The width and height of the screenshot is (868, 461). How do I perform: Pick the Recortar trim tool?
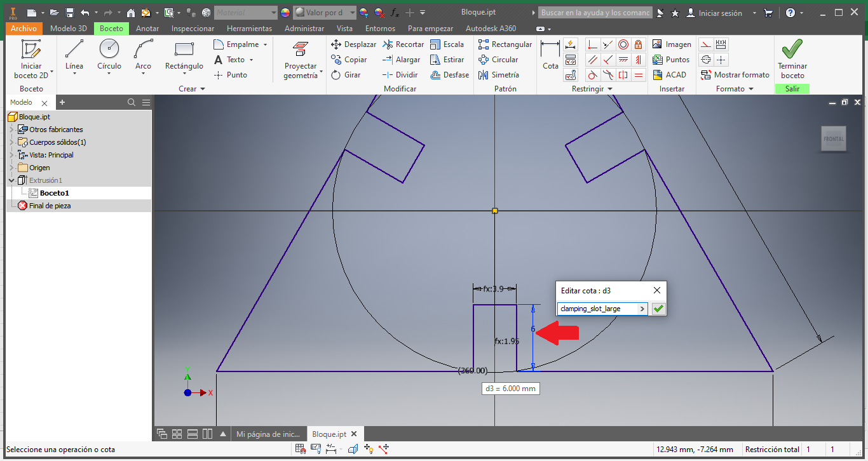tap(403, 44)
